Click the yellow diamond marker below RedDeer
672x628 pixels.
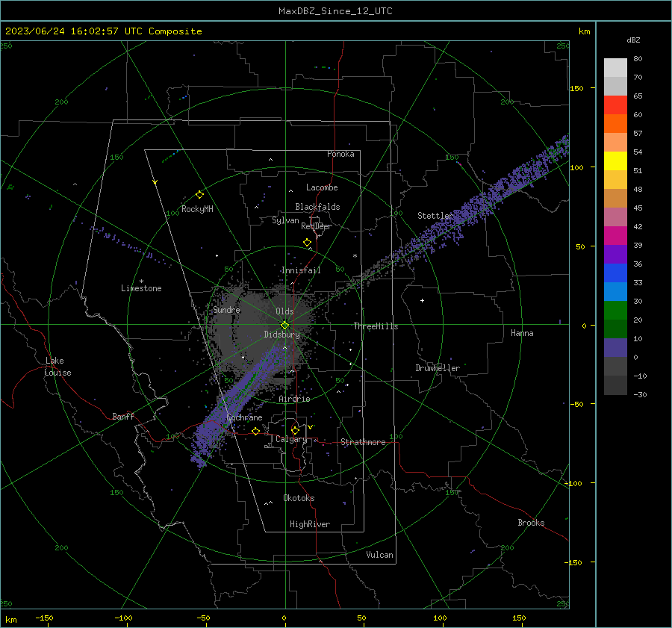pyautogui.click(x=307, y=243)
